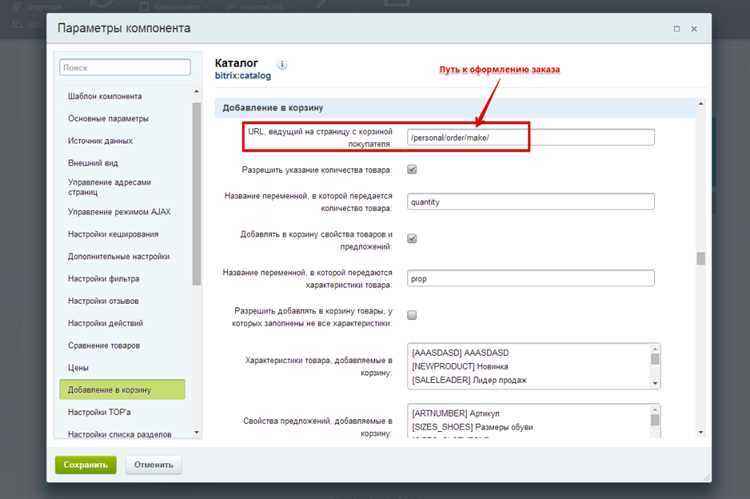Click the Отменить button
The image size is (750, 499).
[x=154, y=465]
